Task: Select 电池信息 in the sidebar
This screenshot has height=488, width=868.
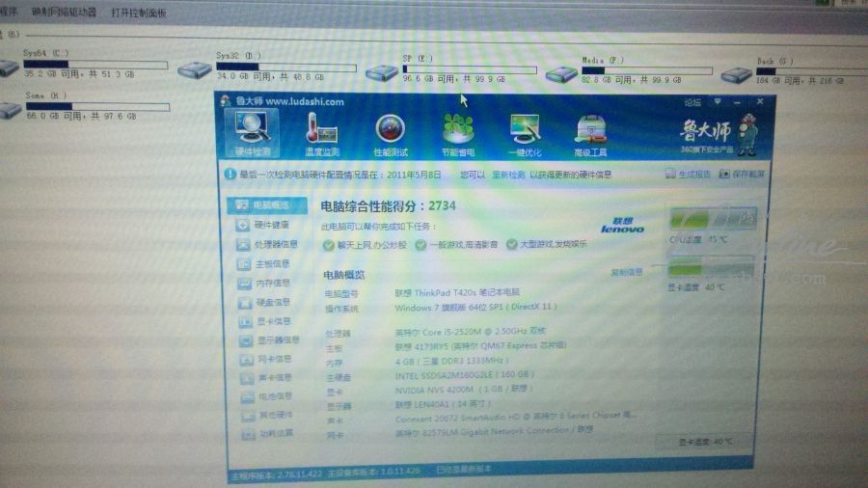Action: tap(267, 396)
